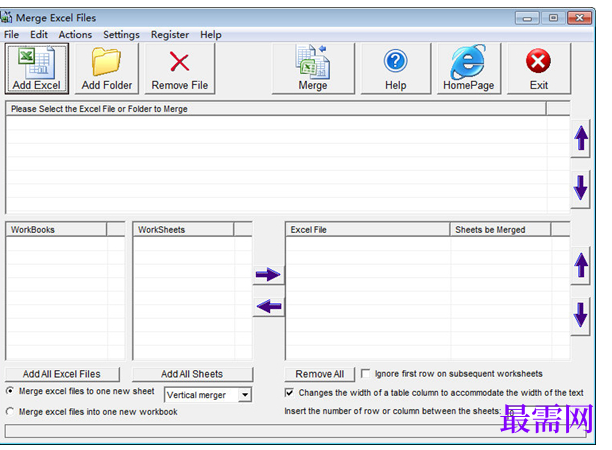Screen dimensions: 612x450
Task: Open the Actions menu
Action: 75,35
